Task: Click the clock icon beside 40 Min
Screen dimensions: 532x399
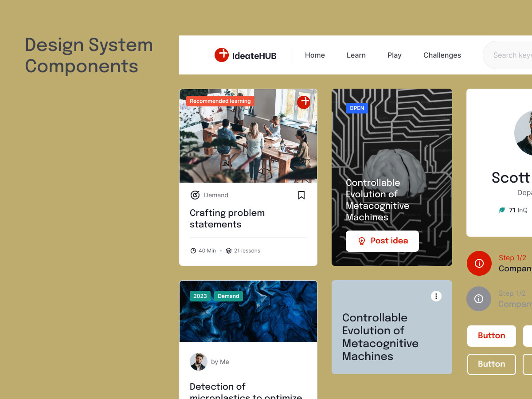Action: pos(193,251)
